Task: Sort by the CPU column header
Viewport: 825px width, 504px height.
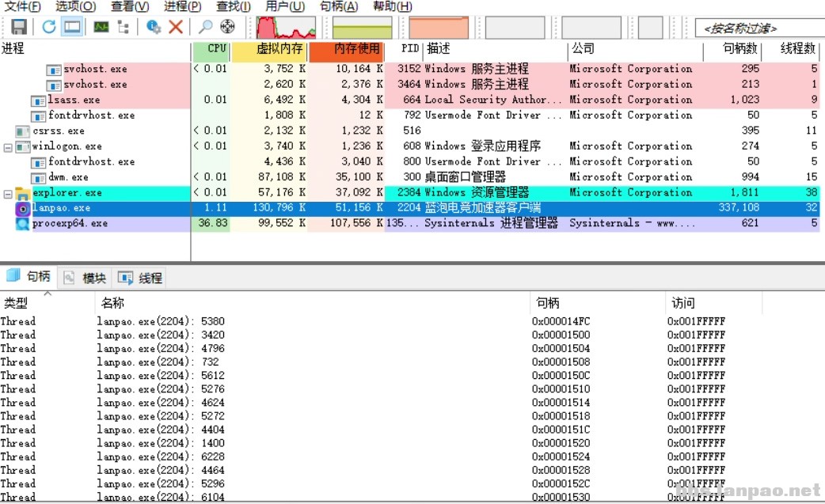Action: pyautogui.click(x=216, y=49)
